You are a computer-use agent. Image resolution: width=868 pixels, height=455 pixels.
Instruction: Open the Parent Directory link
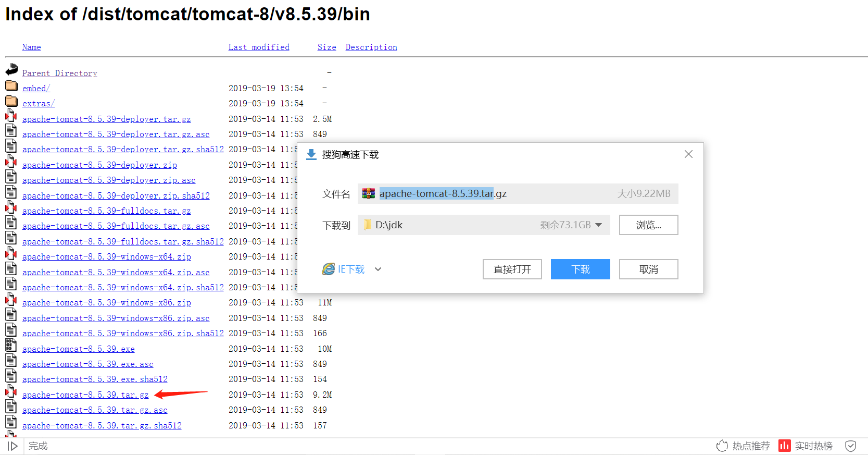[60, 73]
